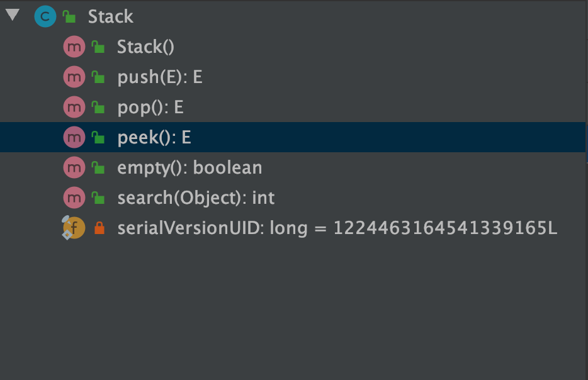Select the Stack() constructor entry

(145, 47)
